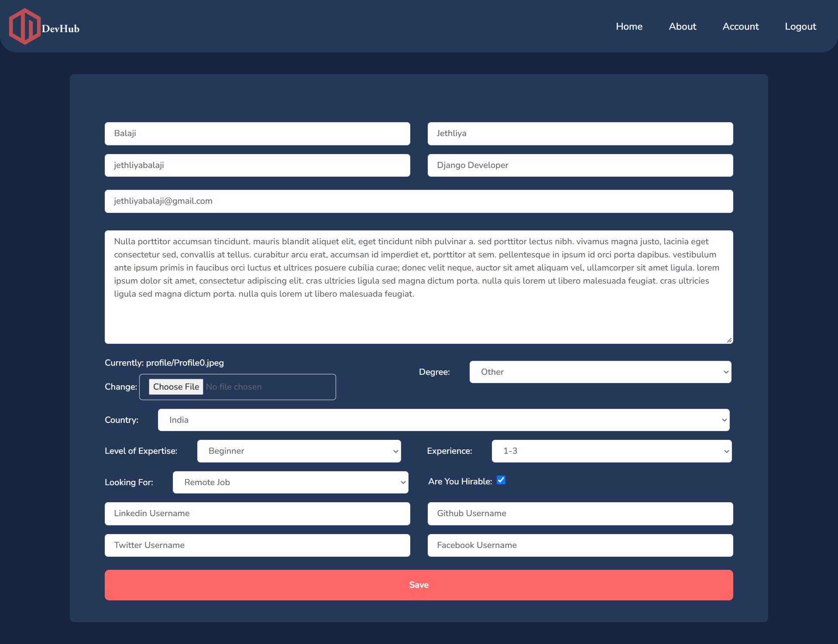Click the Save button at bottom
This screenshot has height=644, width=838.
pos(419,585)
